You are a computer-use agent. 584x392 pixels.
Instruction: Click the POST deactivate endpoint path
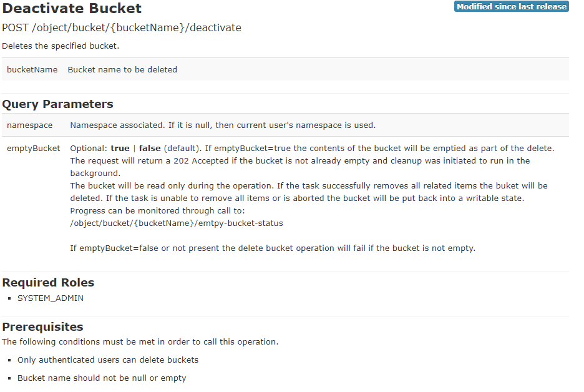(x=122, y=28)
